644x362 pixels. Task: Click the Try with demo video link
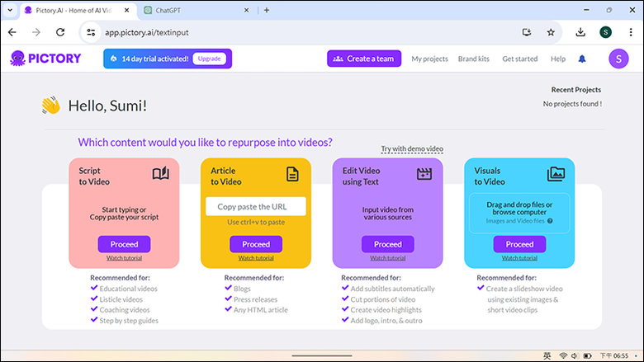pos(412,148)
